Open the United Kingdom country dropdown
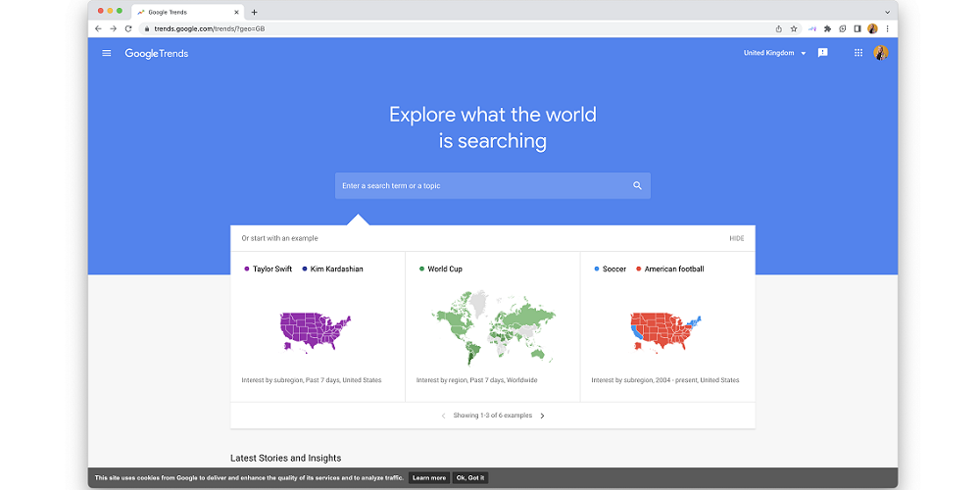 [x=774, y=53]
